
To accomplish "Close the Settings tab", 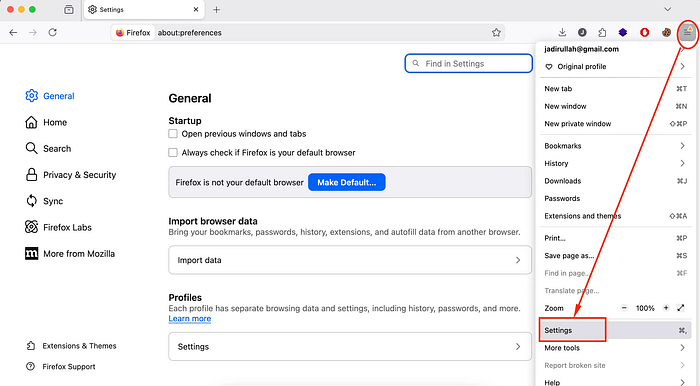I will [196, 9].
